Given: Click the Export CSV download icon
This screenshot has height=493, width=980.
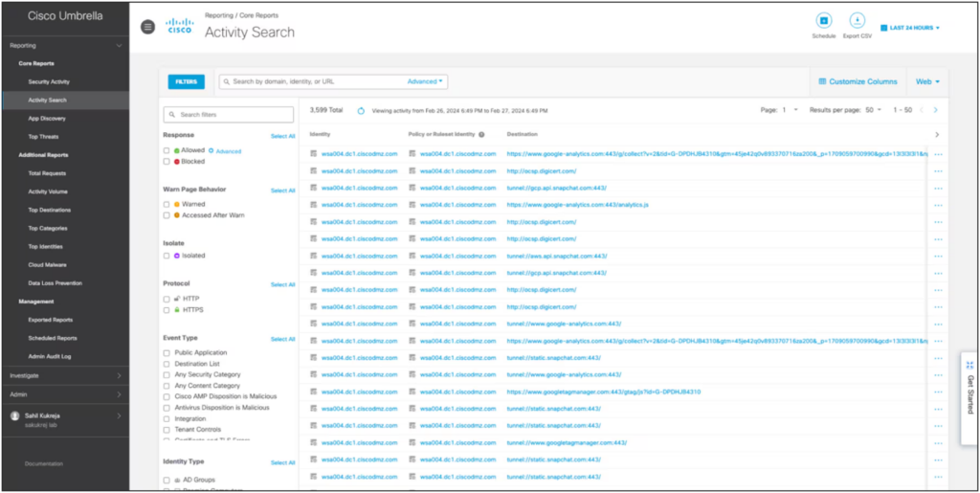Looking at the screenshot, I should click(x=857, y=21).
